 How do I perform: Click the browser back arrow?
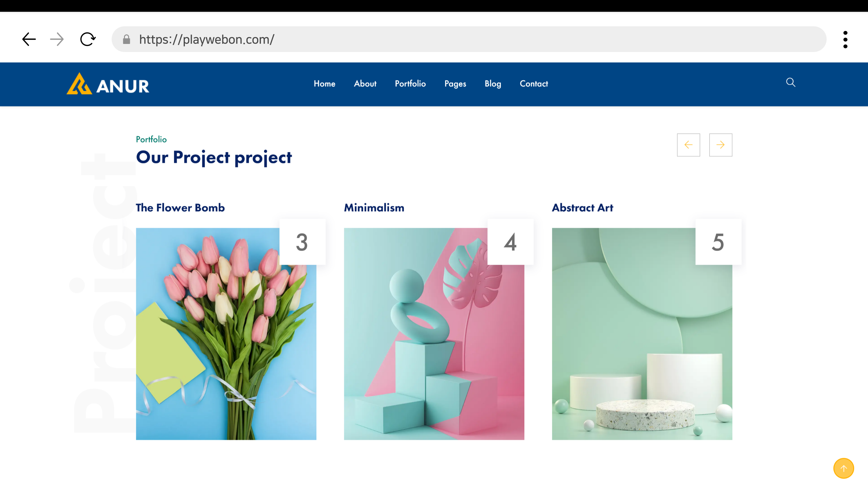[x=29, y=39]
